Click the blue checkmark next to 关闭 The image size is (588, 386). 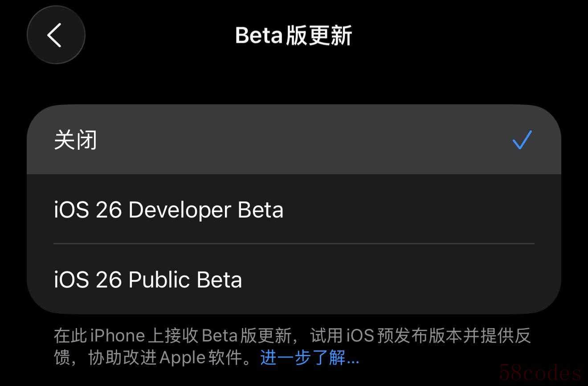coord(522,140)
